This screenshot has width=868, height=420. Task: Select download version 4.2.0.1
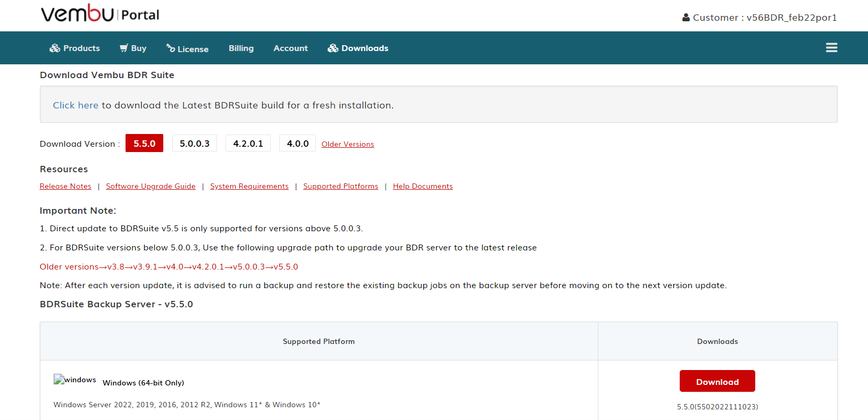click(248, 144)
